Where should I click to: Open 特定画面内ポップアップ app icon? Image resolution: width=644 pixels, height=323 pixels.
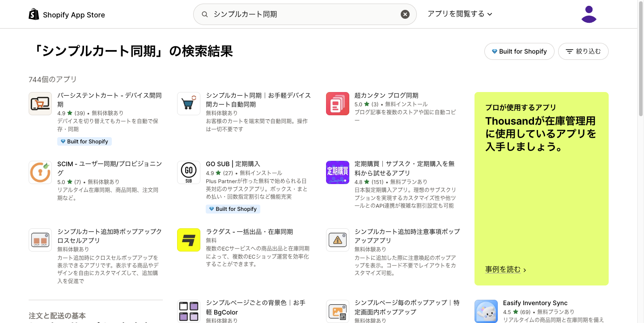click(338, 311)
